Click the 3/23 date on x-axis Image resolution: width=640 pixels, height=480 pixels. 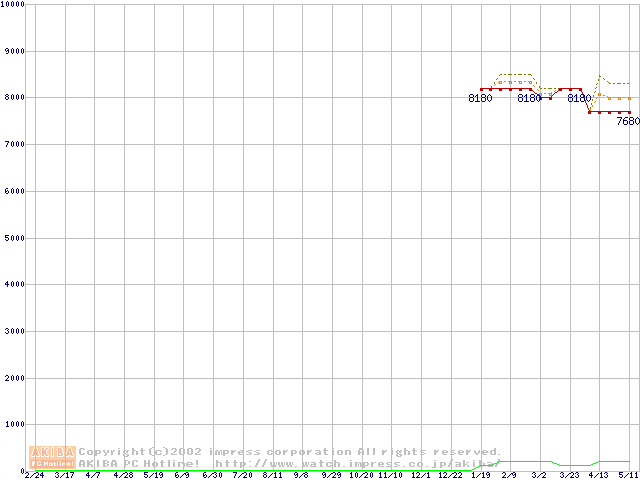click(x=569, y=475)
